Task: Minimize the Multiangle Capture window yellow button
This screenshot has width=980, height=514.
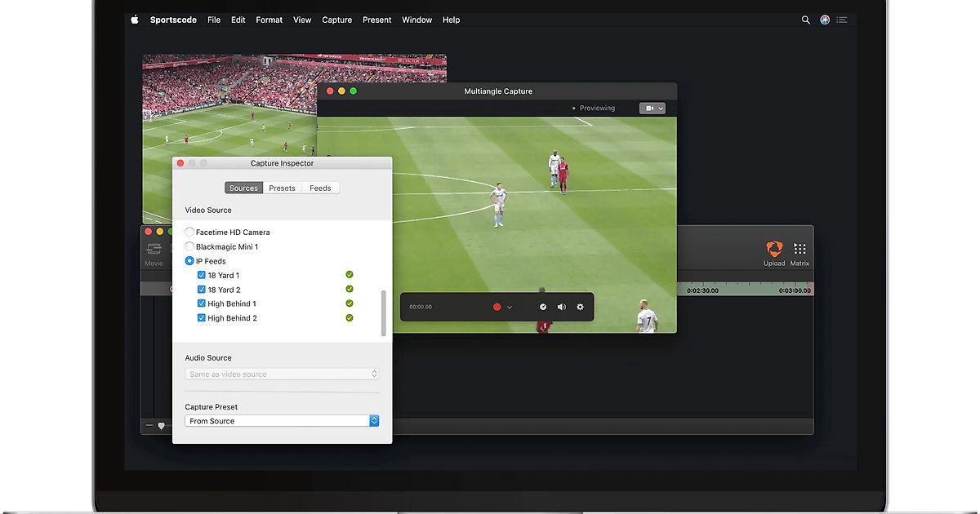Action: point(341,91)
